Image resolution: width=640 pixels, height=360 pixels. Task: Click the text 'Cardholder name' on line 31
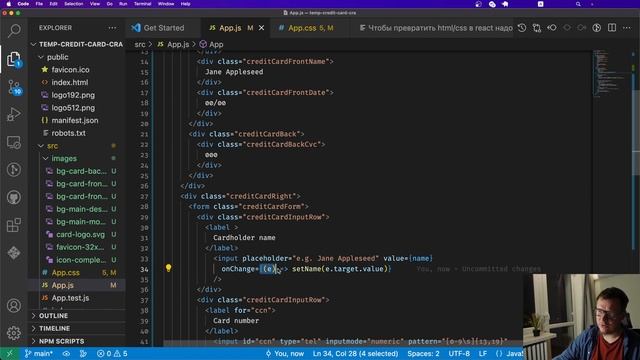pos(244,238)
